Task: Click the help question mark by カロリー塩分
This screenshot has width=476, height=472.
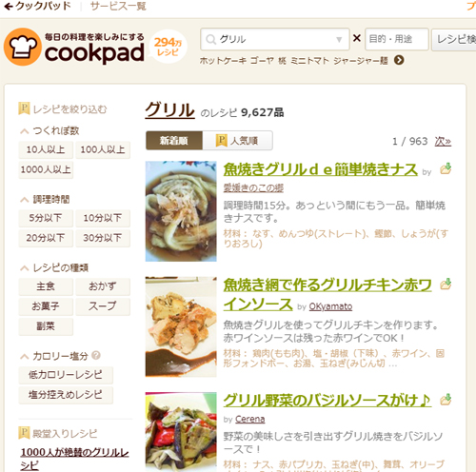Action: (96, 355)
